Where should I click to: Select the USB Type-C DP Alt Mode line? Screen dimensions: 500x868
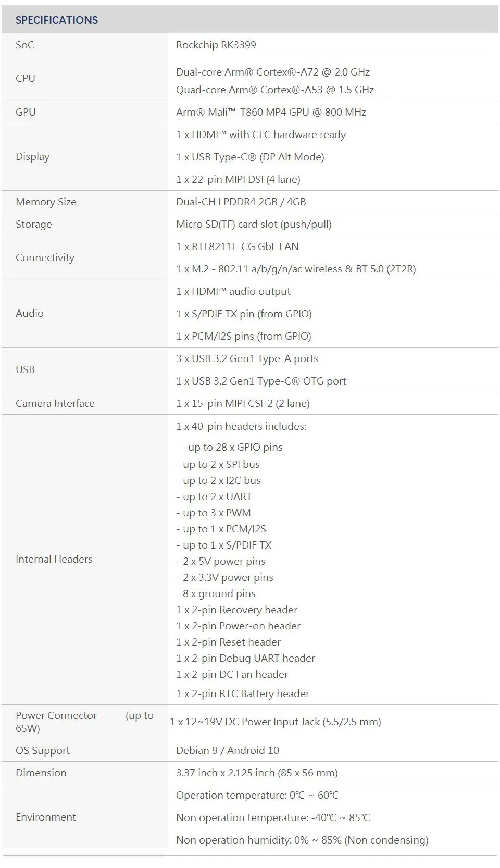click(x=250, y=157)
